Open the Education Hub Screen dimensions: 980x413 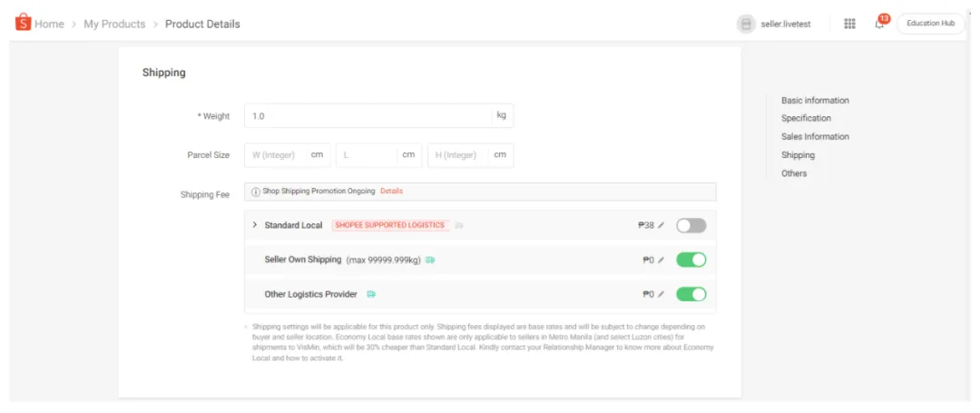pyautogui.click(x=930, y=24)
